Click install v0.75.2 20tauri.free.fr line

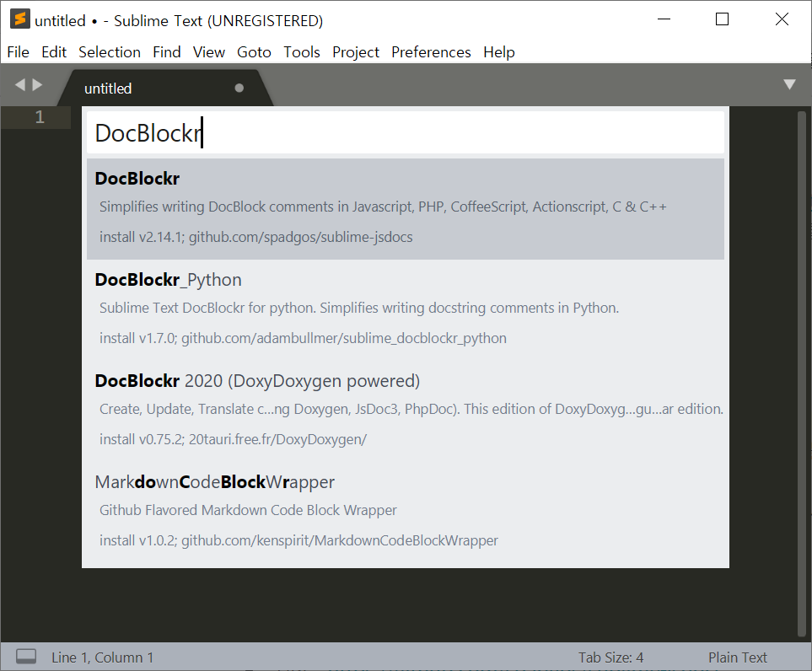[233, 439]
